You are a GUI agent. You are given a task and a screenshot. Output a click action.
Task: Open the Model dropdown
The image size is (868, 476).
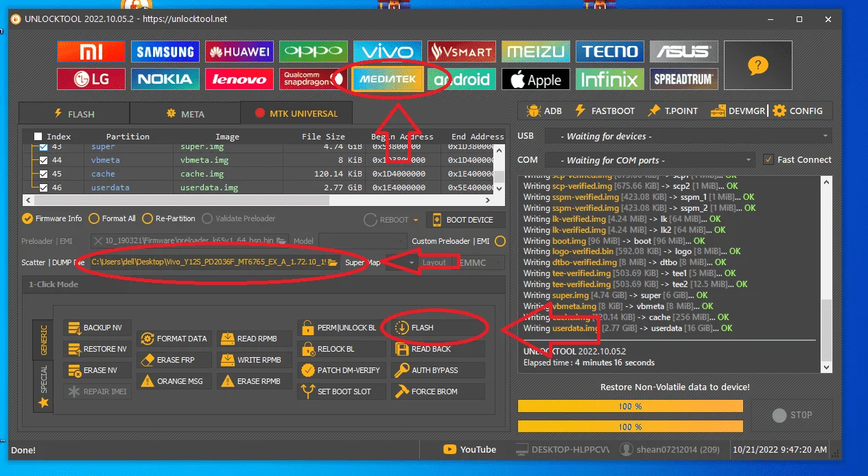click(363, 241)
